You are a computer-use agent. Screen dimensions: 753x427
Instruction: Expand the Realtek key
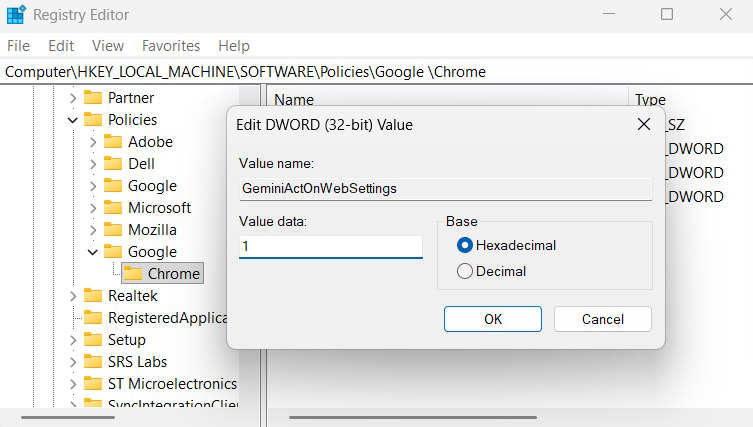coord(73,296)
